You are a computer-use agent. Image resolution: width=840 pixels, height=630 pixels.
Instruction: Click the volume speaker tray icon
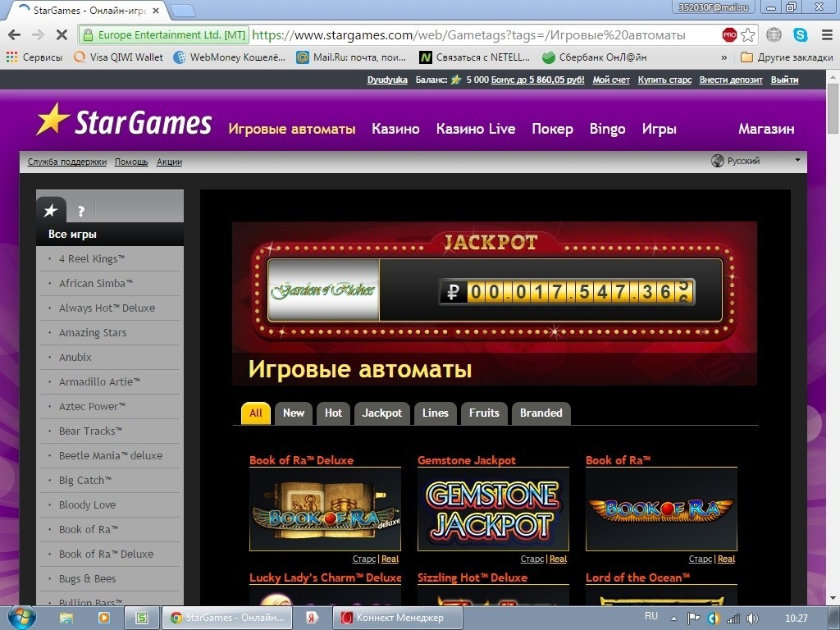tap(753, 619)
